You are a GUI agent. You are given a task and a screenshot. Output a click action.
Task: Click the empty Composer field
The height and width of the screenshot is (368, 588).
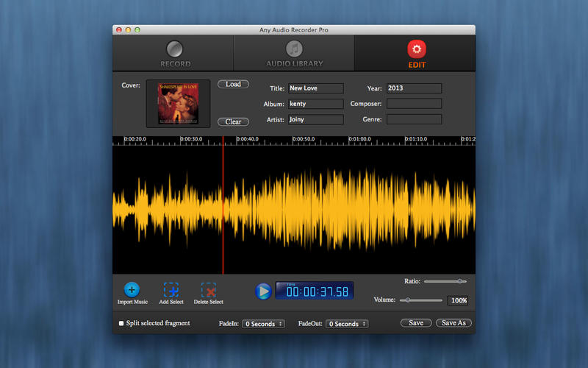414,104
